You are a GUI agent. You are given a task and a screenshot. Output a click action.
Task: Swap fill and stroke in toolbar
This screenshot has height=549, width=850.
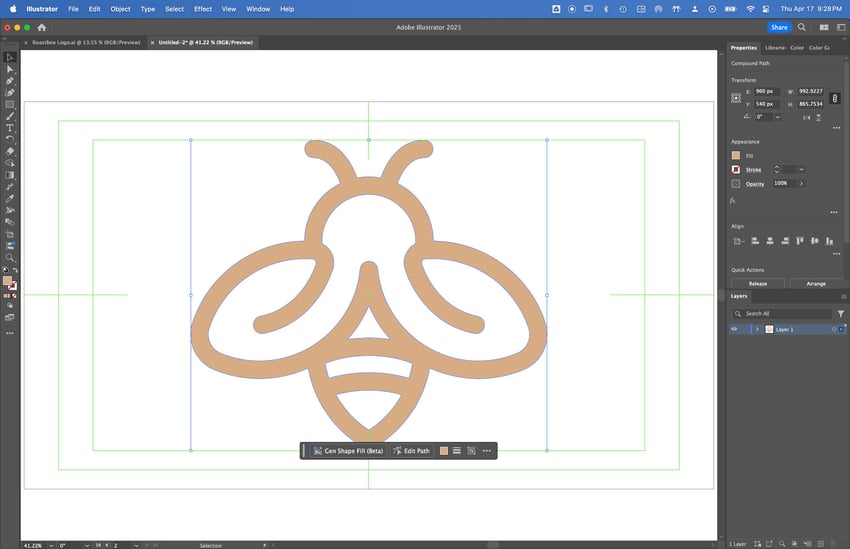[15, 270]
